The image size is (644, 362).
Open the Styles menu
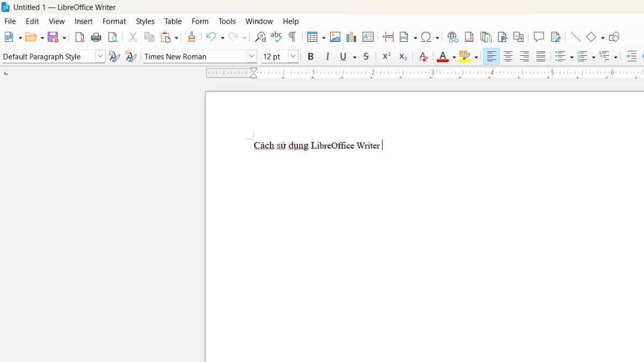tap(145, 21)
